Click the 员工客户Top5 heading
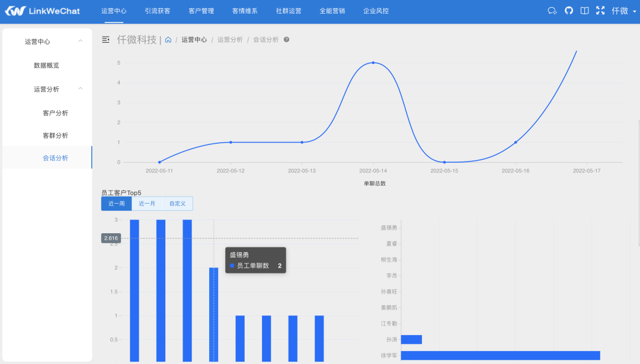 click(121, 193)
